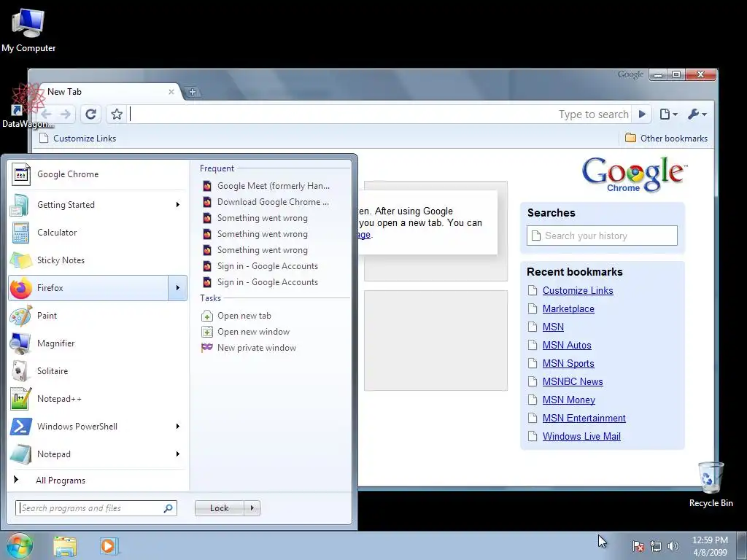Image resolution: width=747 pixels, height=560 pixels.
Task: Open the MSN Autos bookmark link
Action: coord(567,345)
